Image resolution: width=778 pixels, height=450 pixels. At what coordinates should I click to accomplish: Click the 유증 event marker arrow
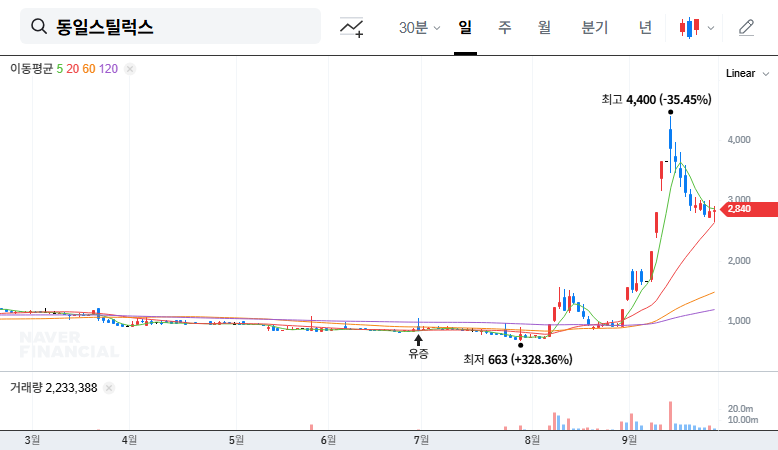418,340
